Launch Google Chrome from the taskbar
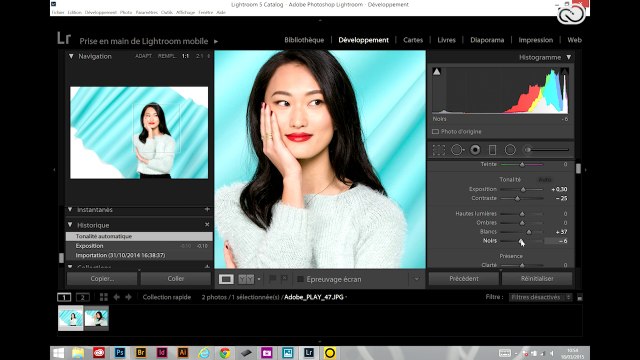 point(224,352)
